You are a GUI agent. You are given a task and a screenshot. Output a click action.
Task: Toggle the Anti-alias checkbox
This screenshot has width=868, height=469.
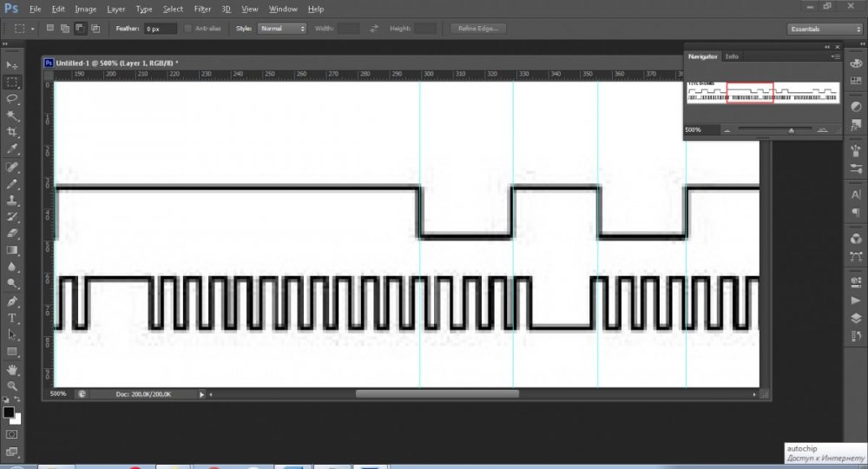pyautogui.click(x=189, y=29)
